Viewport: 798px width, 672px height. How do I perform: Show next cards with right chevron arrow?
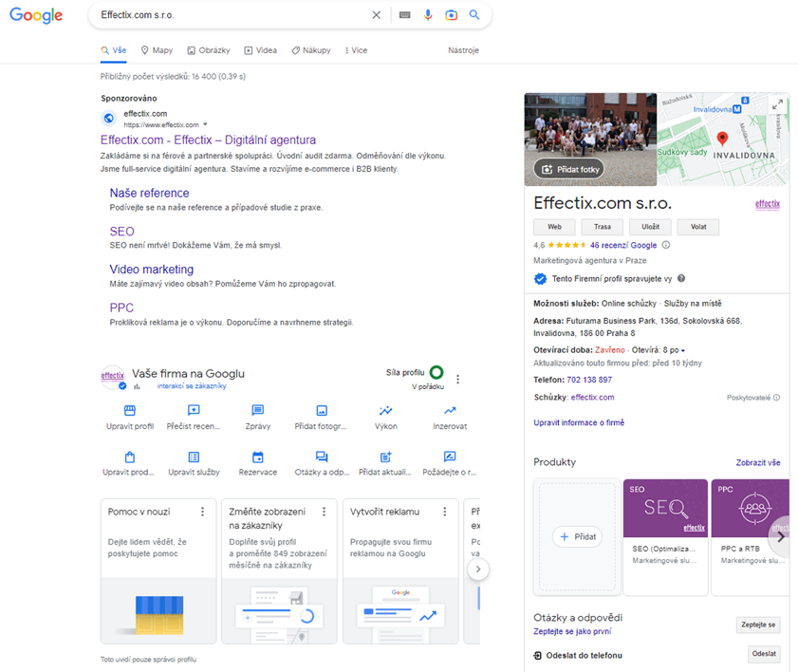pyautogui.click(x=478, y=569)
